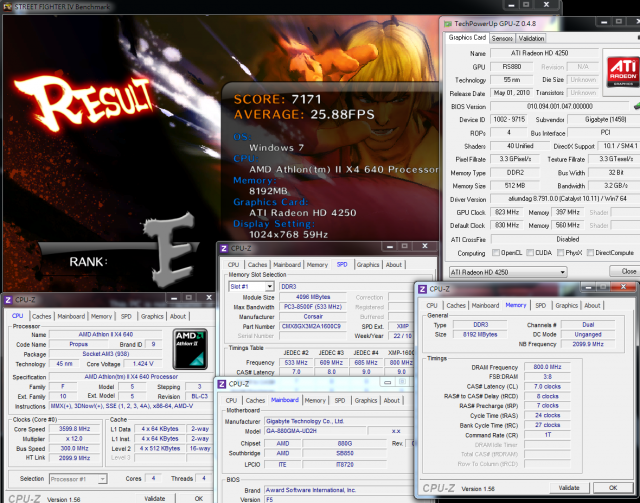Click the ATI Radeon logo in GPU-Z
The image size is (640, 503).
(x=622, y=72)
